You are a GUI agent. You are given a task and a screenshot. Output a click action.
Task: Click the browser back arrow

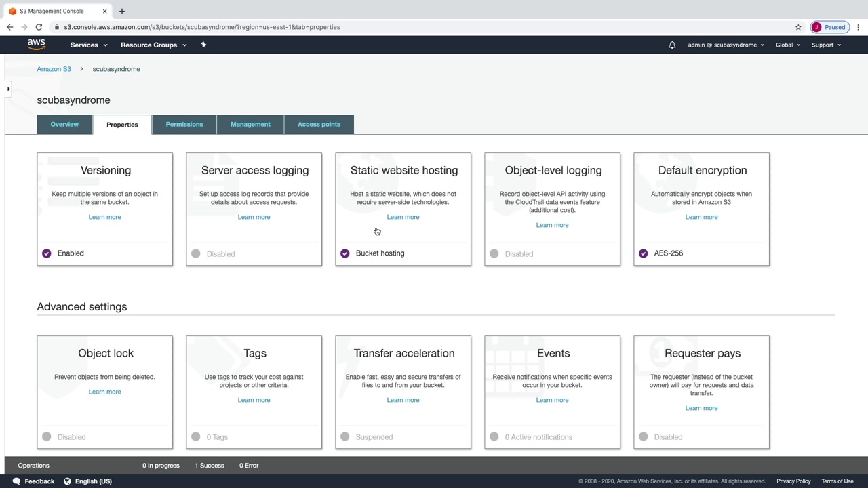point(9,27)
